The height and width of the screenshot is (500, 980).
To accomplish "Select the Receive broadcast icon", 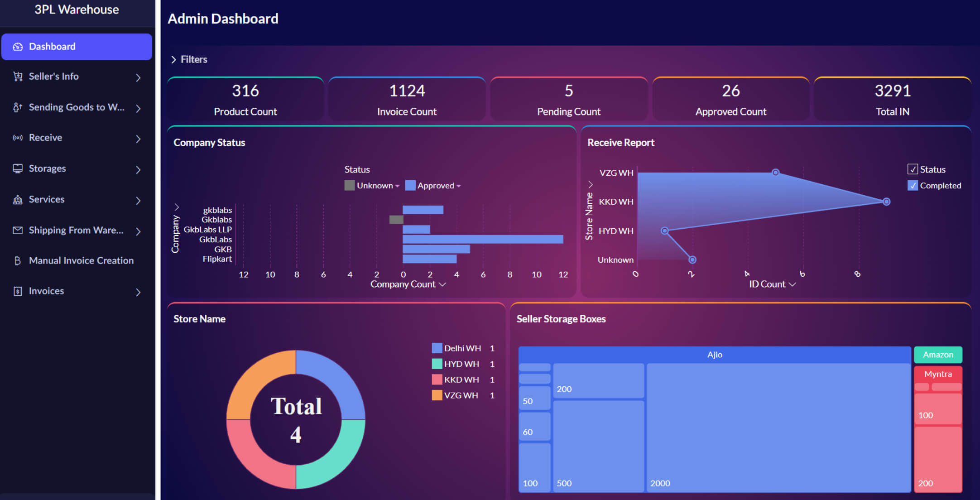I will (18, 138).
